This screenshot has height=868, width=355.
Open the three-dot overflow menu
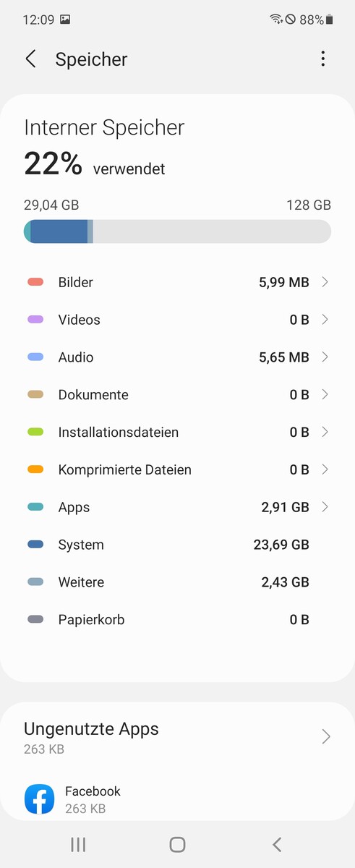(322, 59)
